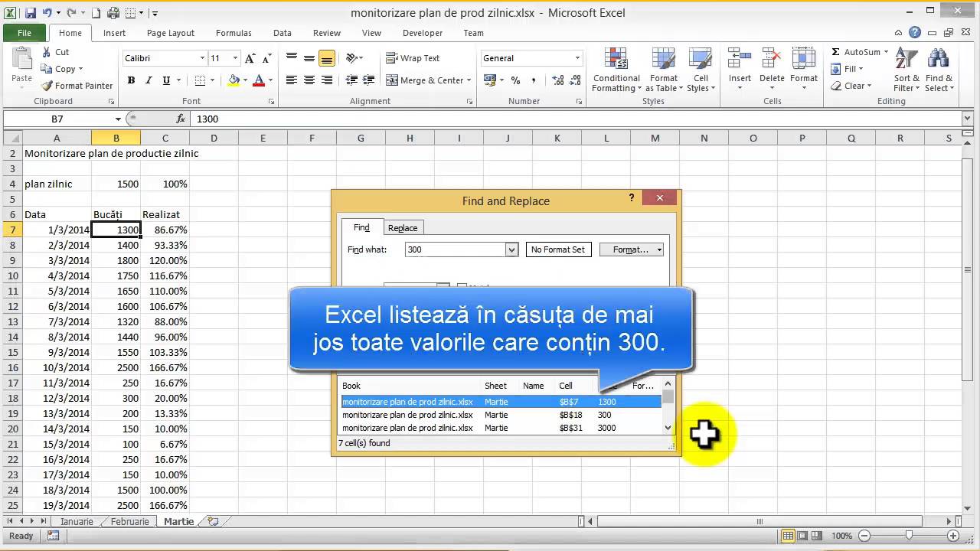The image size is (980, 551).
Task: Click the Cut command
Action: pyautogui.click(x=54, y=52)
